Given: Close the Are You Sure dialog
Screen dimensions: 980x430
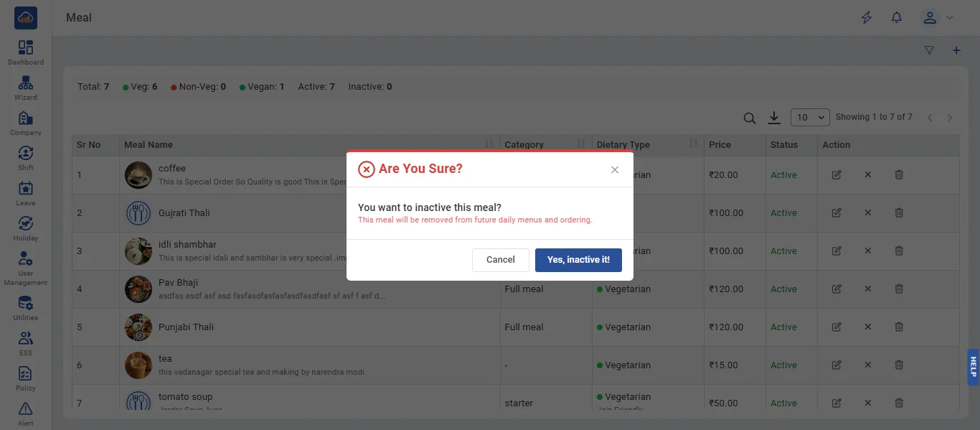Looking at the screenshot, I should tap(615, 169).
